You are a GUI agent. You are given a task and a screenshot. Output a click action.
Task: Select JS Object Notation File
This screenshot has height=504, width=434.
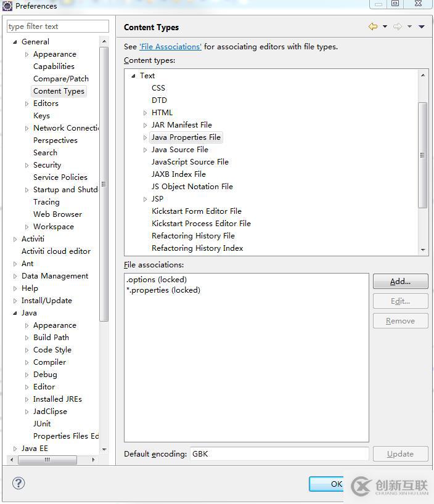[x=192, y=187]
